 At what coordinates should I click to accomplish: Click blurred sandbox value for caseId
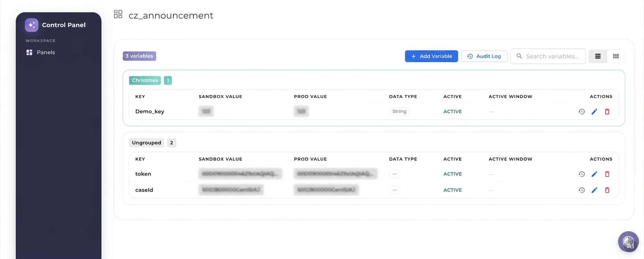[x=231, y=190]
